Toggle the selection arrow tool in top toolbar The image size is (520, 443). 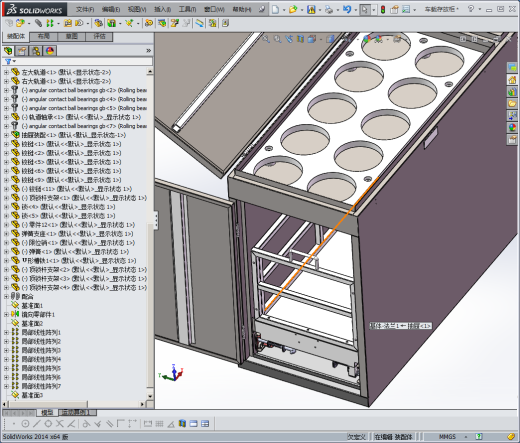365,10
